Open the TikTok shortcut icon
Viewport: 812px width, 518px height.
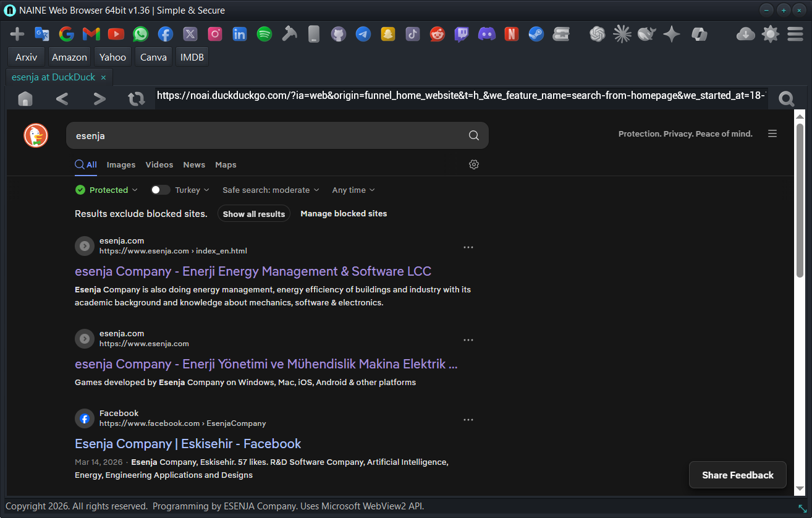tap(413, 34)
